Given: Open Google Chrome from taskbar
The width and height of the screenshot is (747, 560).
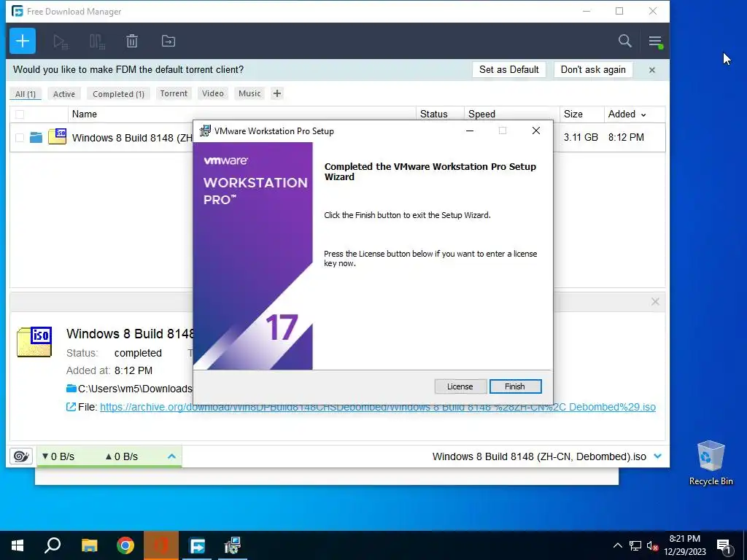Looking at the screenshot, I should click(125, 545).
